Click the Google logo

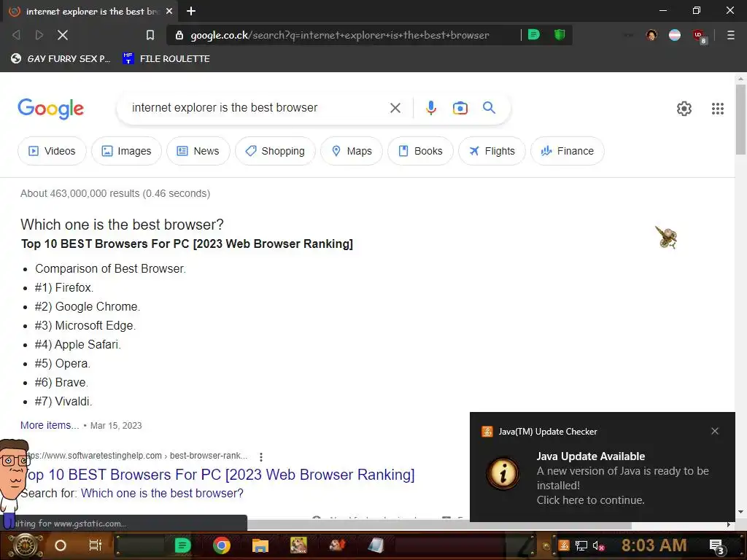pyautogui.click(x=51, y=109)
